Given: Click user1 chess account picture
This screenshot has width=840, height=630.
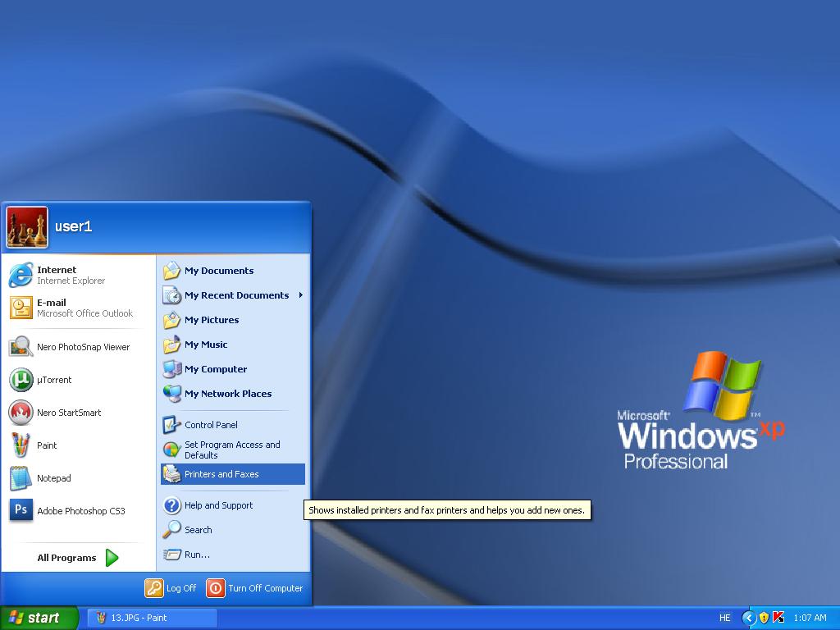Looking at the screenshot, I should (x=27, y=227).
